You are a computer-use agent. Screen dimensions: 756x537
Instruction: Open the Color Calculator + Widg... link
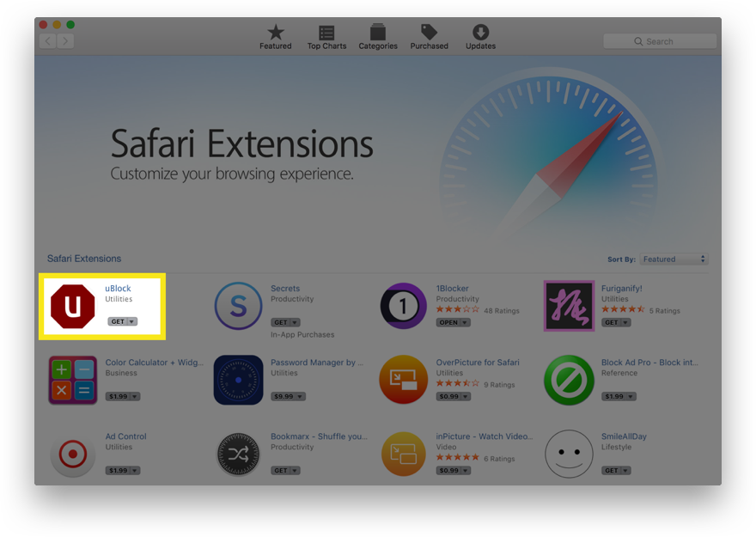coord(155,363)
